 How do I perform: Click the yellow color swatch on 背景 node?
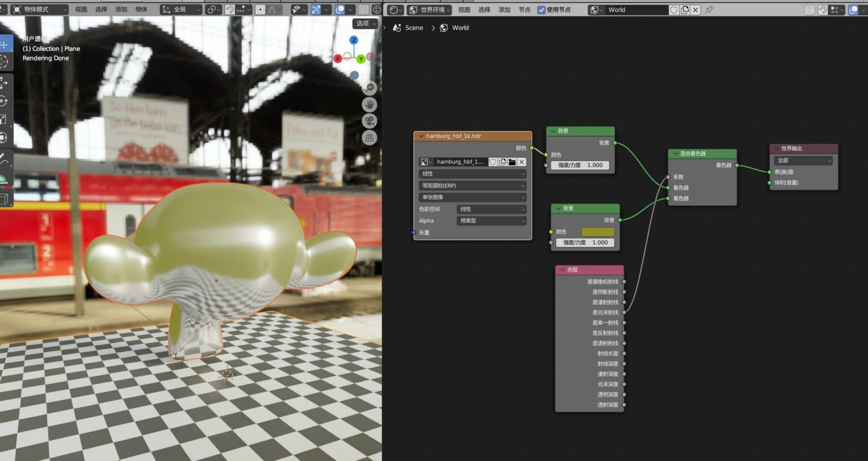click(597, 232)
